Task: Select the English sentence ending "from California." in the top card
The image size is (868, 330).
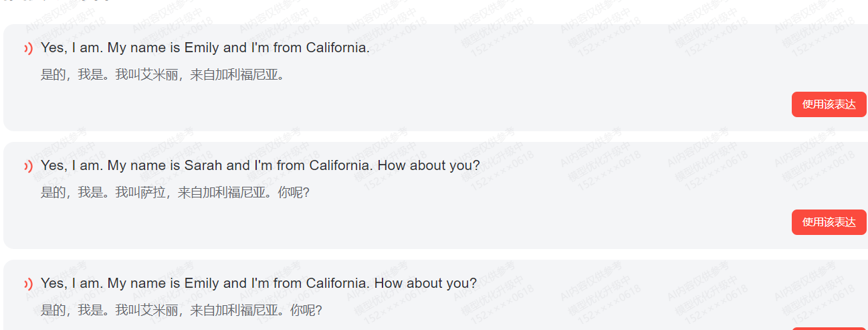Action: coord(205,48)
